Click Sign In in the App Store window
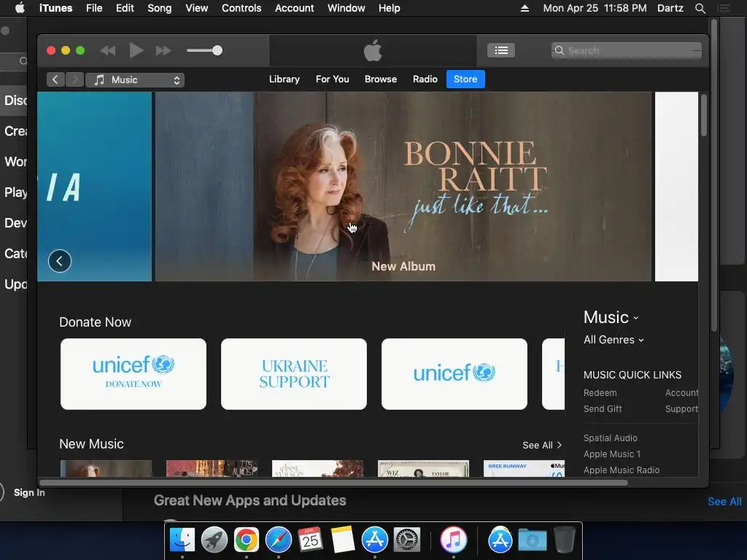The image size is (747, 560). pos(29,492)
